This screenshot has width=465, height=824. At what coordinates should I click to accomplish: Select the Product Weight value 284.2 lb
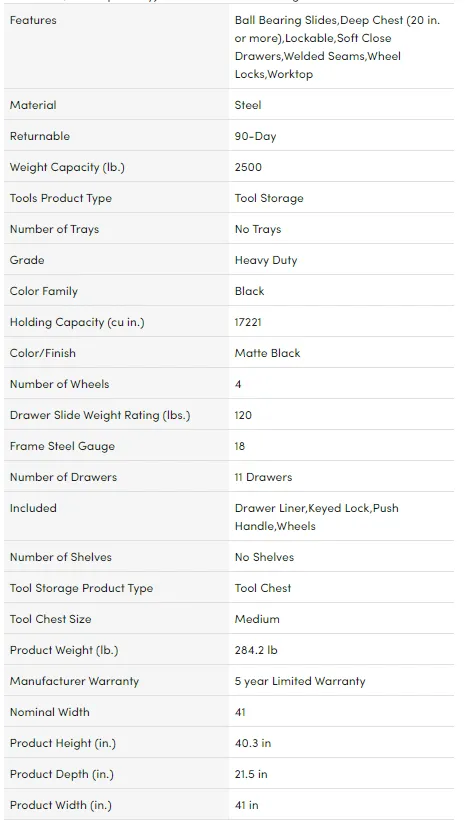256,650
